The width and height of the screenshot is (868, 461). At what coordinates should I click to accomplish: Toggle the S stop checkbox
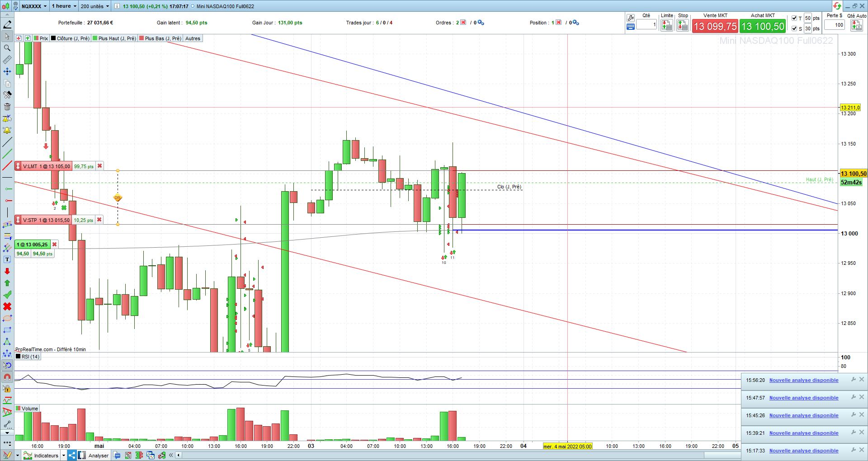point(794,28)
